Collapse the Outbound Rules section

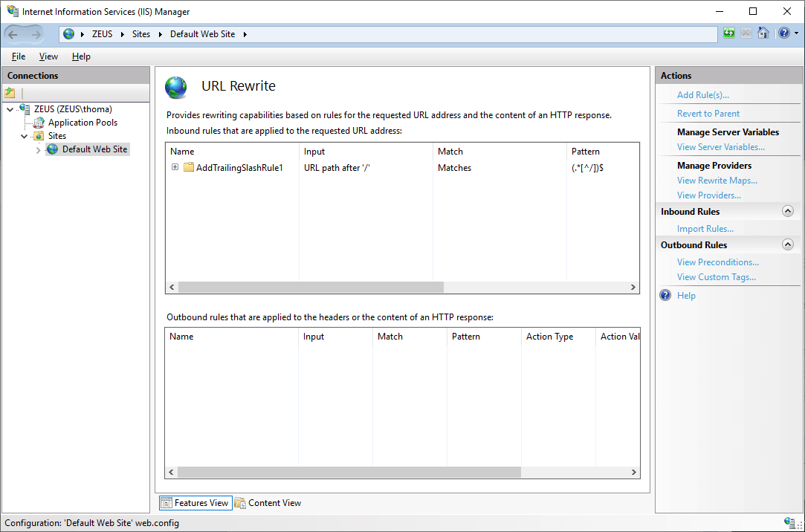tap(788, 244)
